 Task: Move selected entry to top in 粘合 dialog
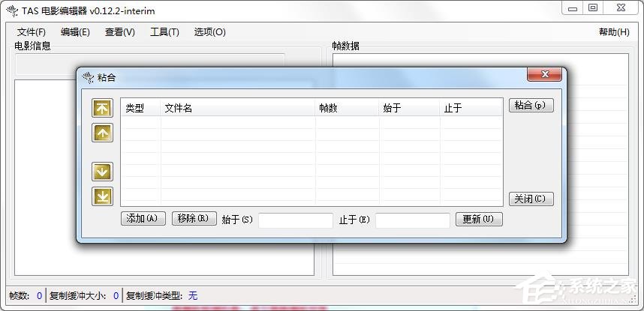point(102,109)
